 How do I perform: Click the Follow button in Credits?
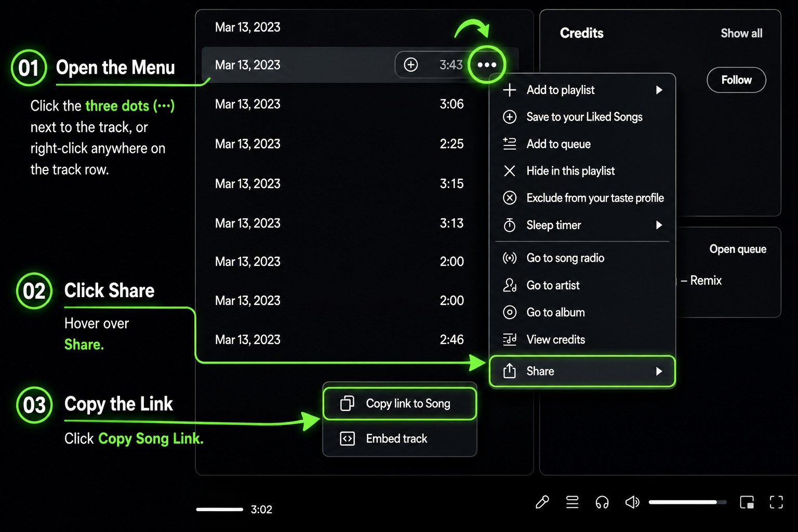coord(736,80)
